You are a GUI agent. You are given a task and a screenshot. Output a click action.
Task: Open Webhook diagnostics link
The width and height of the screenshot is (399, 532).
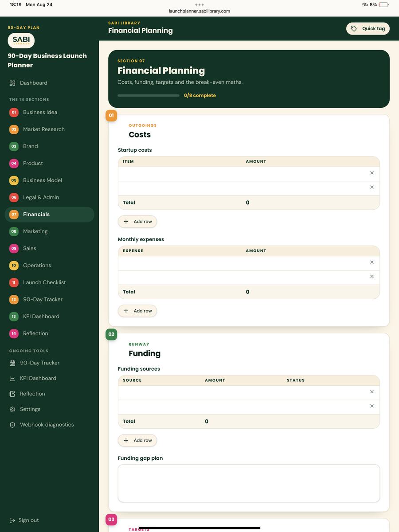pyautogui.click(x=47, y=425)
